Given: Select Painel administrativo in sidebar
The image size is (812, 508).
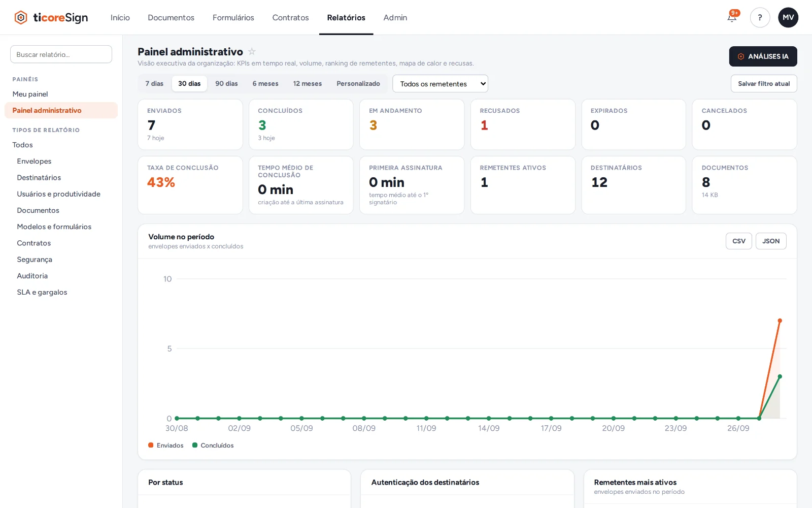Looking at the screenshot, I should (61, 110).
